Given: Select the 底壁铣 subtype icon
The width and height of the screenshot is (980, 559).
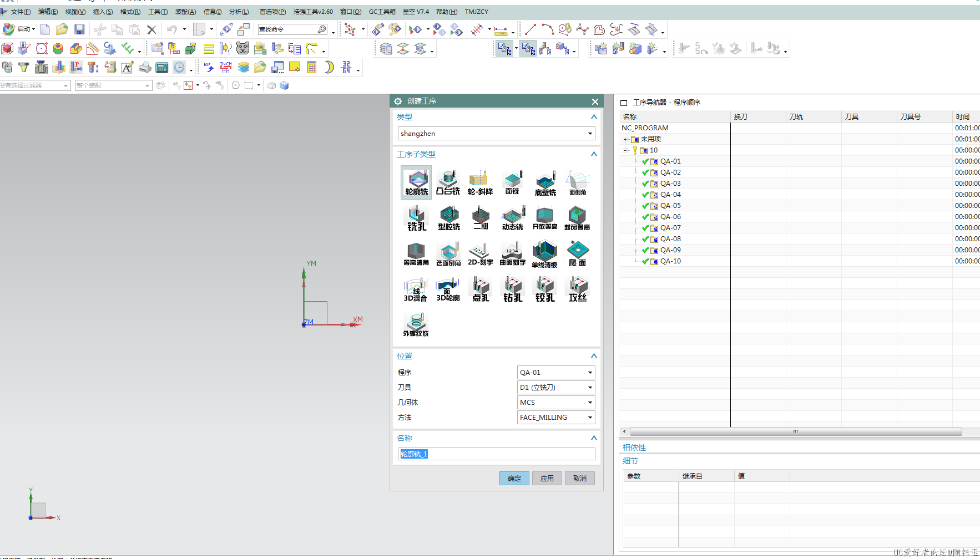Looking at the screenshot, I should 545,182.
